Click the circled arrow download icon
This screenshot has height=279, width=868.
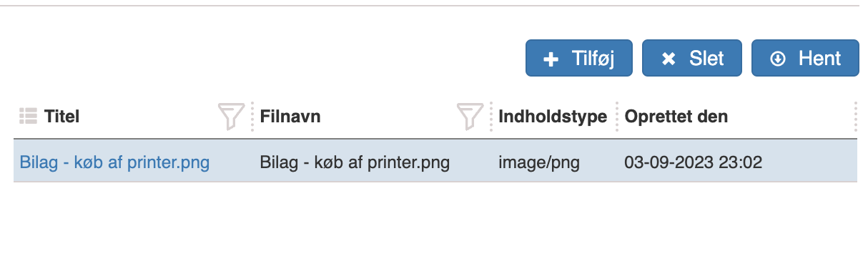point(778,59)
